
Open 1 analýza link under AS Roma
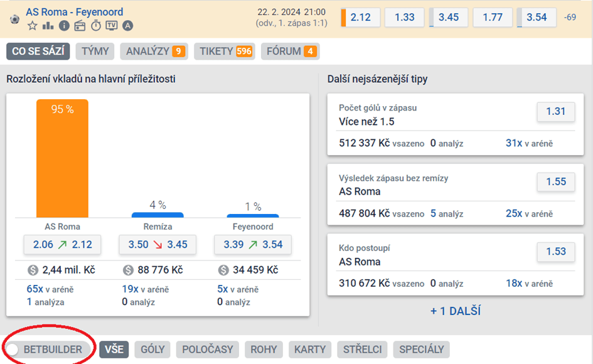45,302
